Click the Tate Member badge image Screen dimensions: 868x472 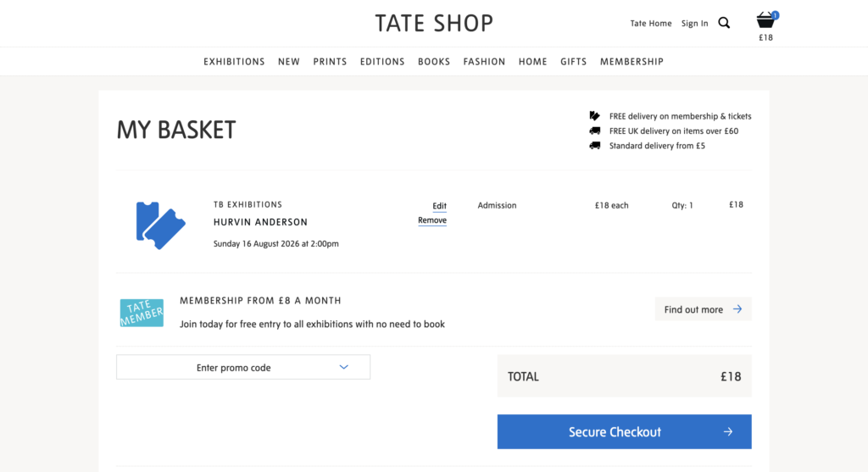point(142,313)
